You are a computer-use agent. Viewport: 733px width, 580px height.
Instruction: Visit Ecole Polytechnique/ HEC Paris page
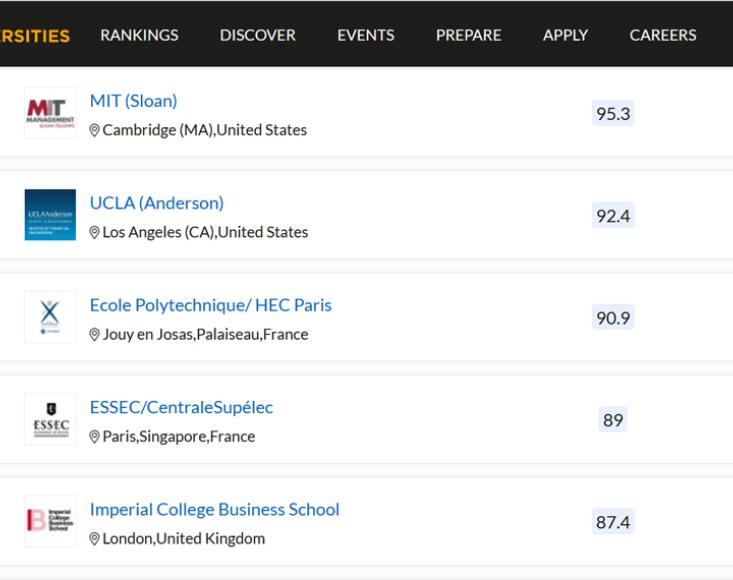click(211, 305)
